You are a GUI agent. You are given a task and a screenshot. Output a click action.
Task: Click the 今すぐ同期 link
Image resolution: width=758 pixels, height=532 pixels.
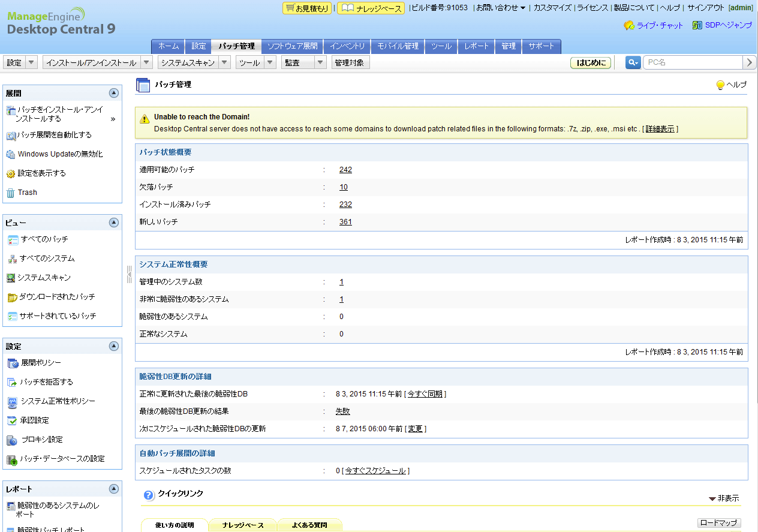pyautogui.click(x=425, y=394)
